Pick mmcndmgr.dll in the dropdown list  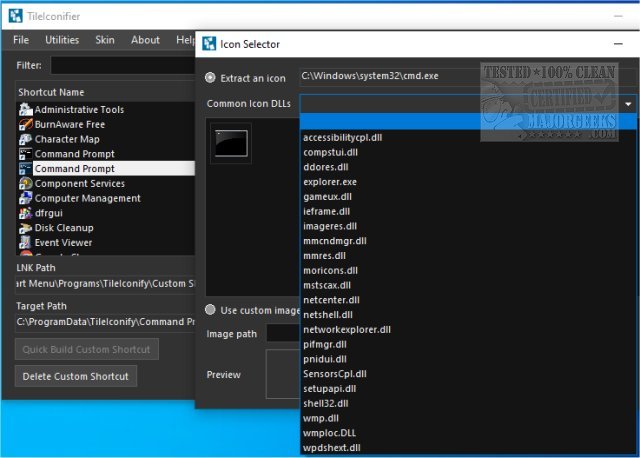pos(469,241)
